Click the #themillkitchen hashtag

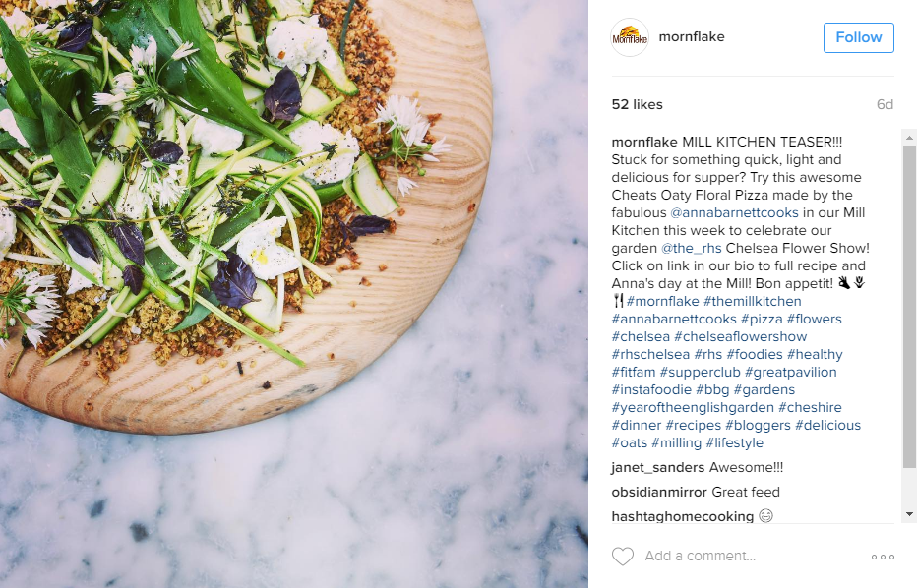point(752,301)
